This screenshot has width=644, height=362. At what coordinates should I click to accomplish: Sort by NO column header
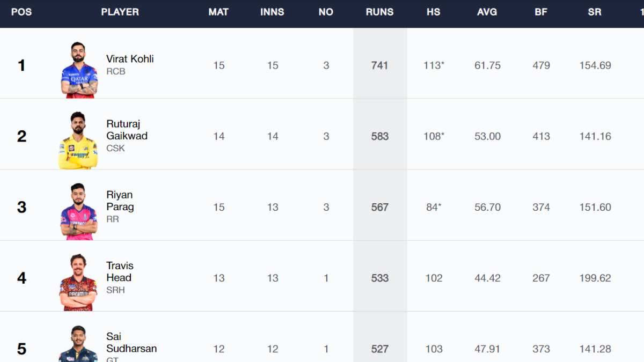[x=326, y=12]
